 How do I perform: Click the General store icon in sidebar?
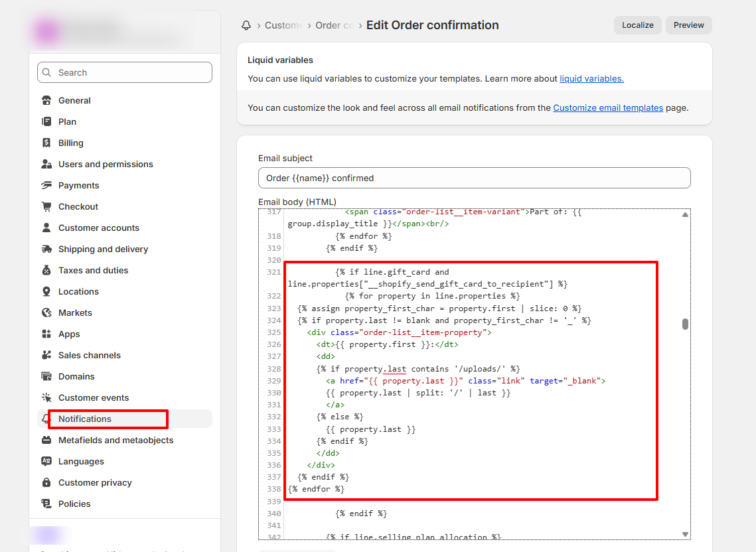tap(46, 101)
